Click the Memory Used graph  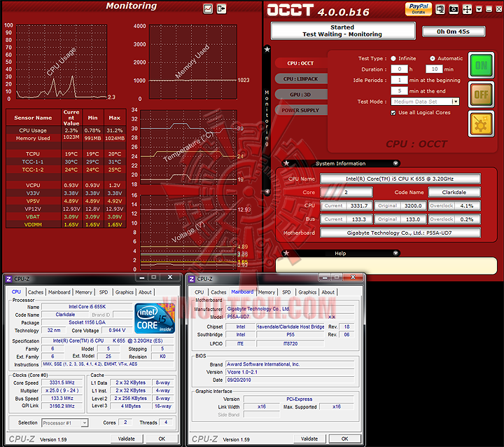[193, 62]
